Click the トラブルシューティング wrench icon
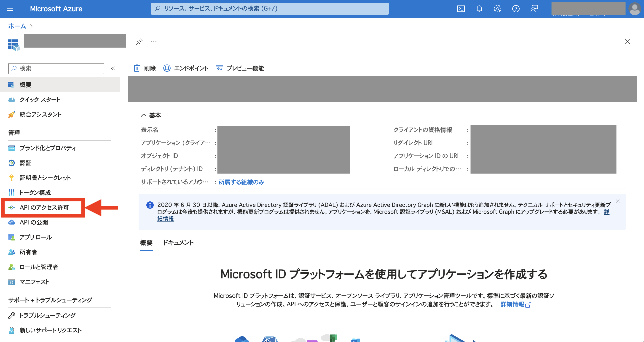The height and width of the screenshot is (342, 644). click(x=11, y=315)
